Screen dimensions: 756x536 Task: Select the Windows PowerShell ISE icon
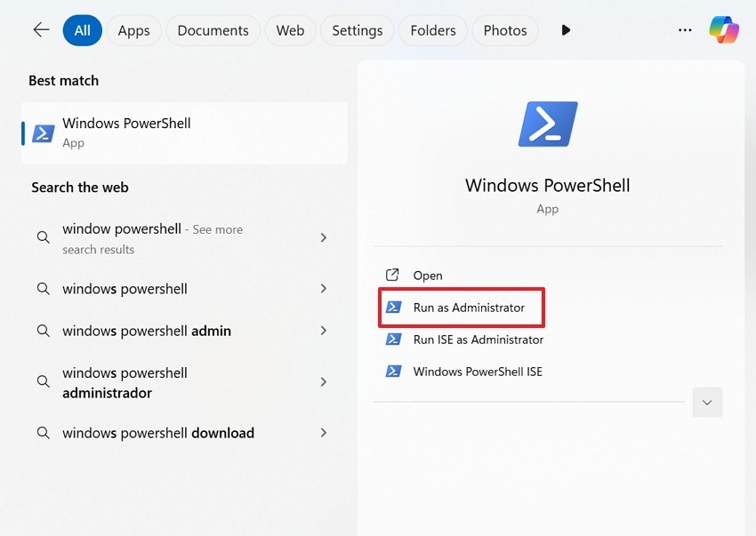[394, 371]
